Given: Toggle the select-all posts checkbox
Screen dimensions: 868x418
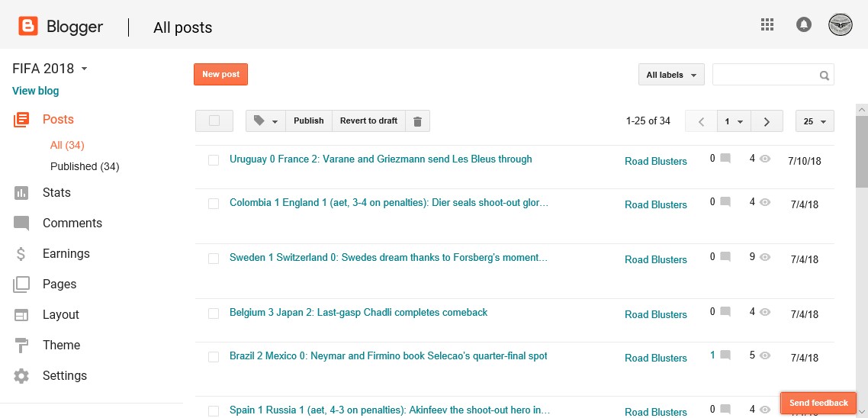Looking at the screenshot, I should click(x=214, y=121).
